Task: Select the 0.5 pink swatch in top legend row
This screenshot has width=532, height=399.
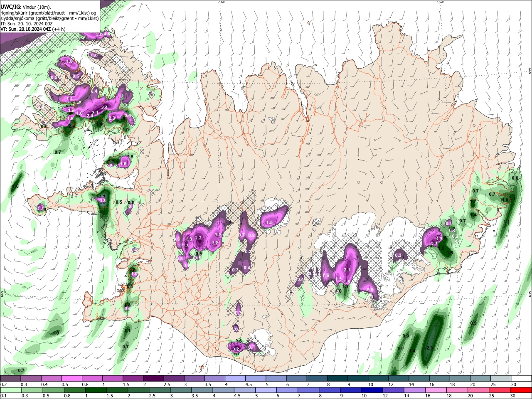Action: (x=71, y=378)
